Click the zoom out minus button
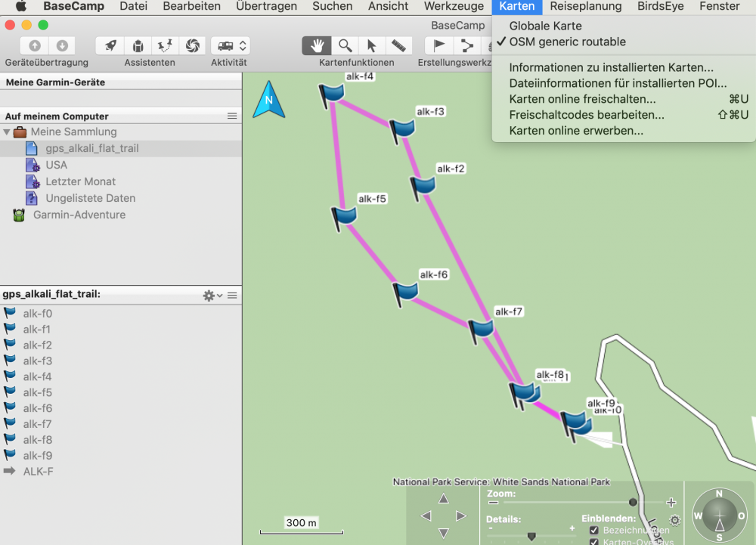Image resolution: width=756 pixels, height=545 pixels. pyautogui.click(x=493, y=503)
